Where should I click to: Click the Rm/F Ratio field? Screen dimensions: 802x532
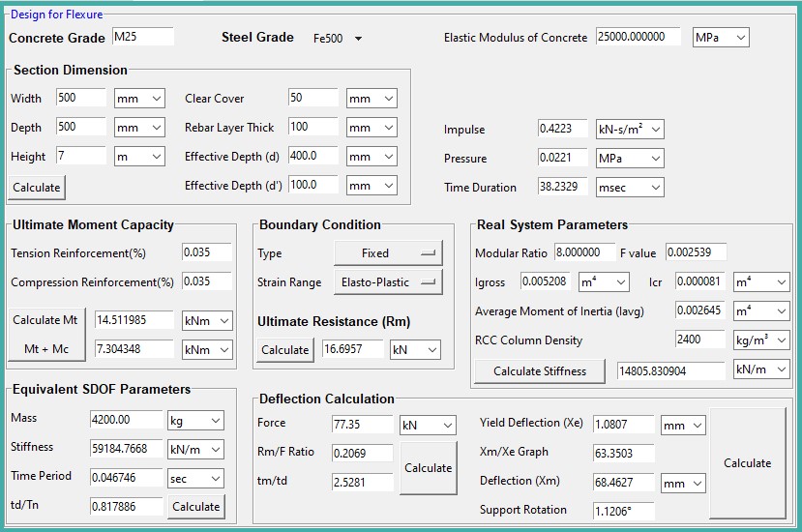[363, 454]
